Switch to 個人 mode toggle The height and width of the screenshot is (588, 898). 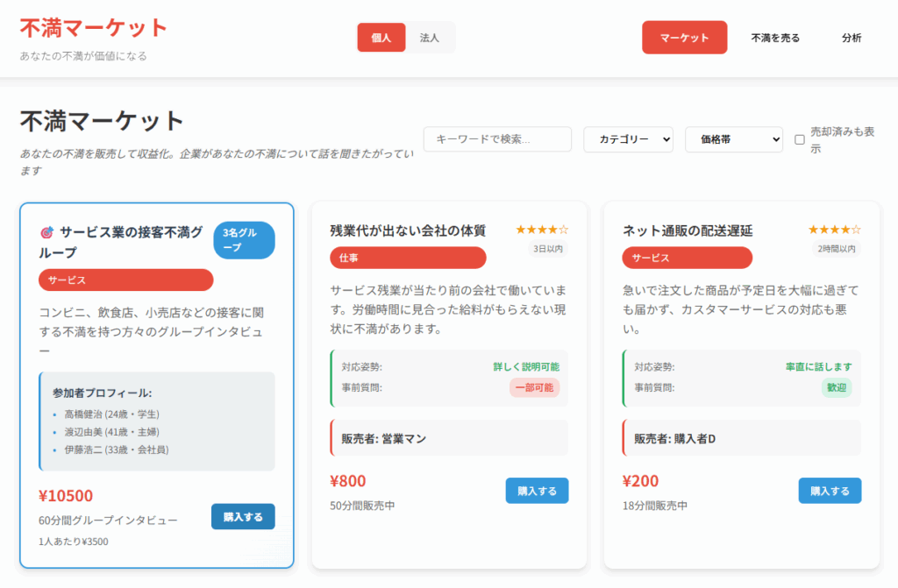pyautogui.click(x=381, y=38)
